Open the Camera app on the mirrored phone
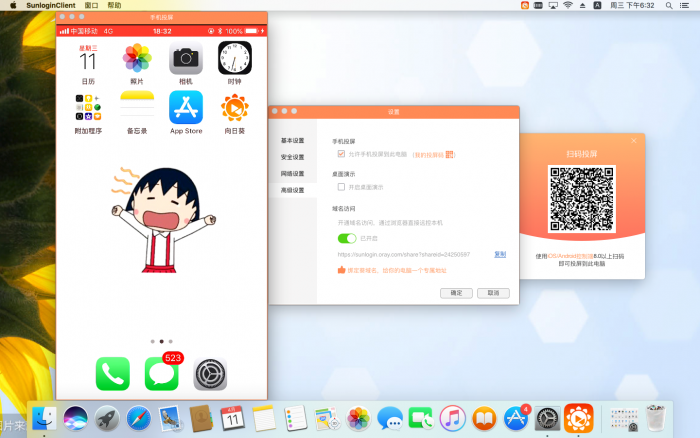This screenshot has height=438, width=700. tap(186, 58)
